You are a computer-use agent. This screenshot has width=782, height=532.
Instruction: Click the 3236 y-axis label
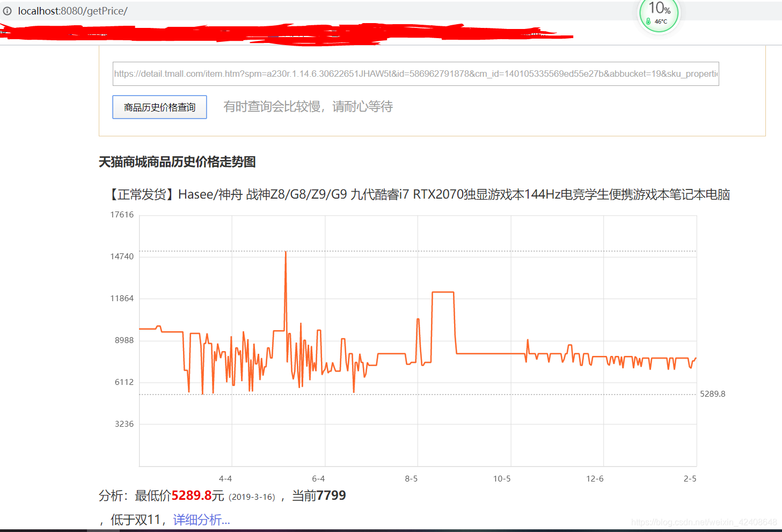pos(124,424)
